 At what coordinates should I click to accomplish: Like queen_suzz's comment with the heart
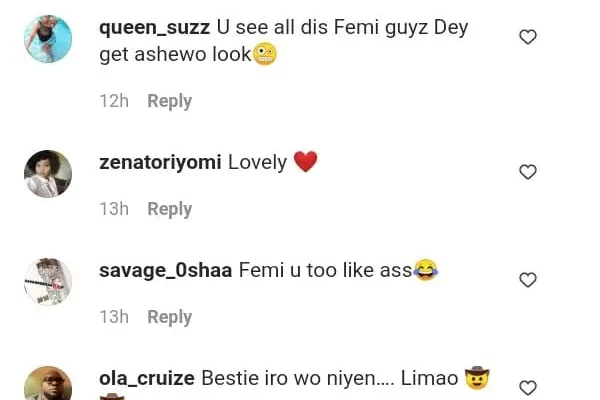(528, 37)
